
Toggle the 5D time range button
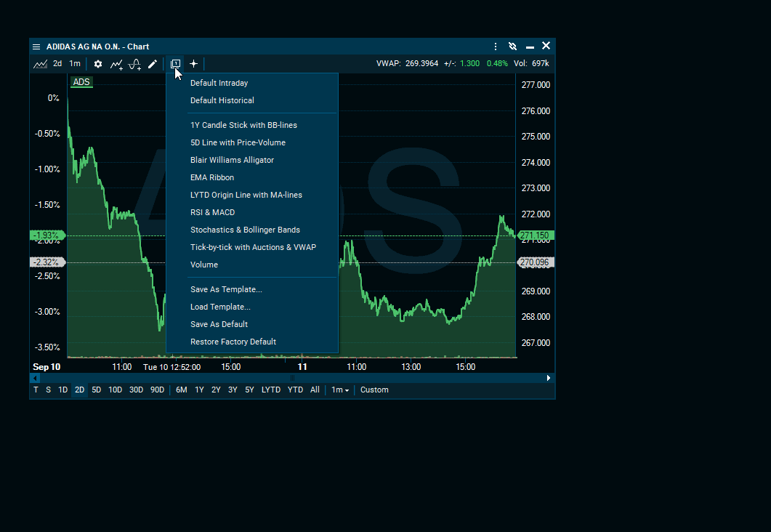pyautogui.click(x=96, y=390)
